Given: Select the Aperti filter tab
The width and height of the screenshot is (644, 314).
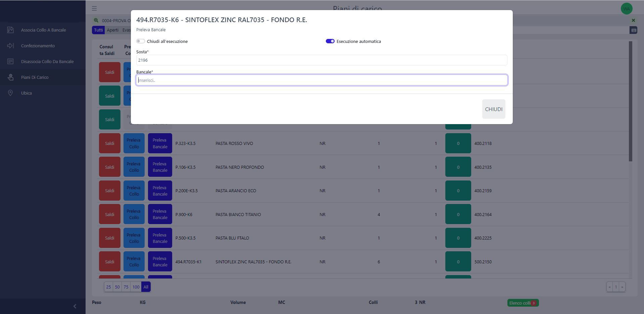Looking at the screenshot, I should click(x=112, y=30).
